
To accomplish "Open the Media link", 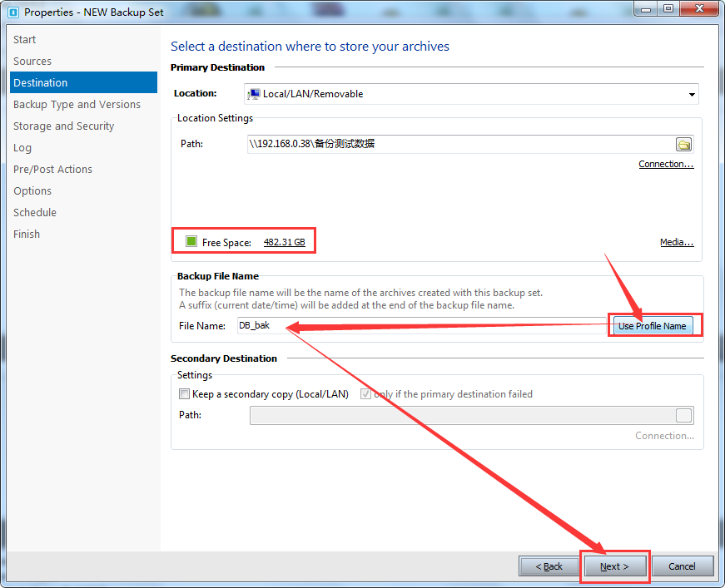I will 676,243.
